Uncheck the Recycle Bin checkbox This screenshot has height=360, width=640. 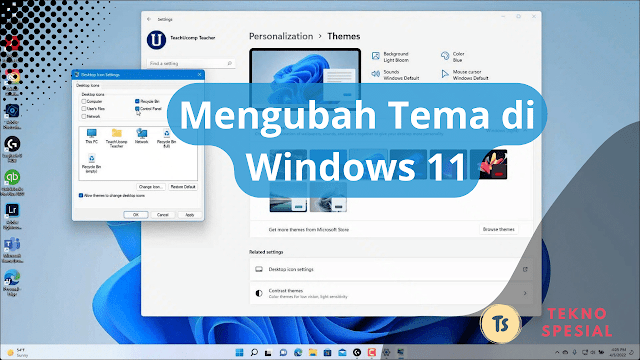(x=137, y=101)
